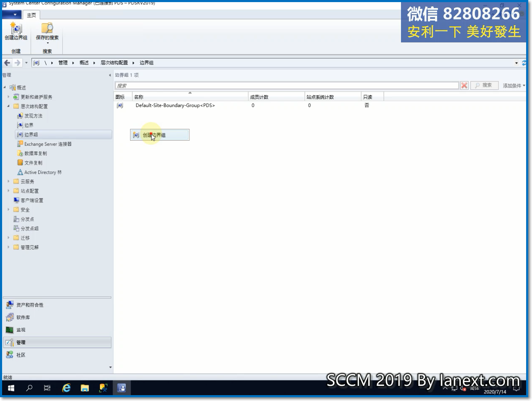Go forward with the navigation arrow

tap(17, 63)
